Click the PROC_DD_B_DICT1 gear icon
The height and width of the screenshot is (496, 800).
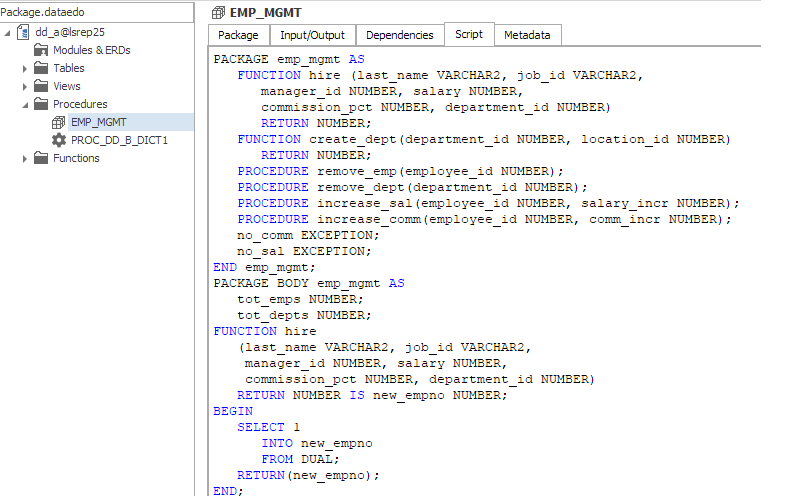click(58, 140)
